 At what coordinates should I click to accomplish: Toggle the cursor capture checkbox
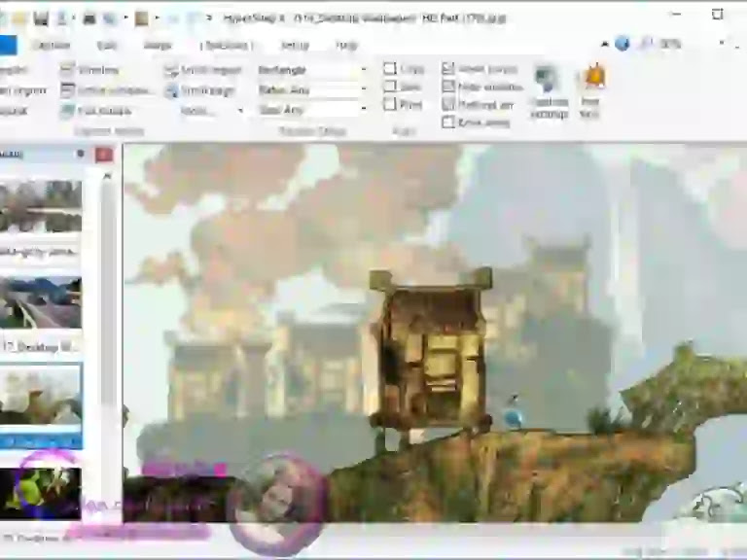(x=447, y=69)
